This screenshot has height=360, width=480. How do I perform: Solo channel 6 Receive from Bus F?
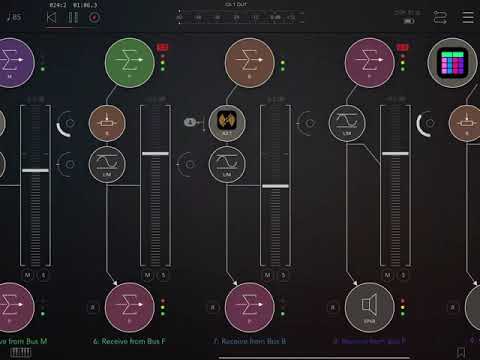(x=163, y=275)
